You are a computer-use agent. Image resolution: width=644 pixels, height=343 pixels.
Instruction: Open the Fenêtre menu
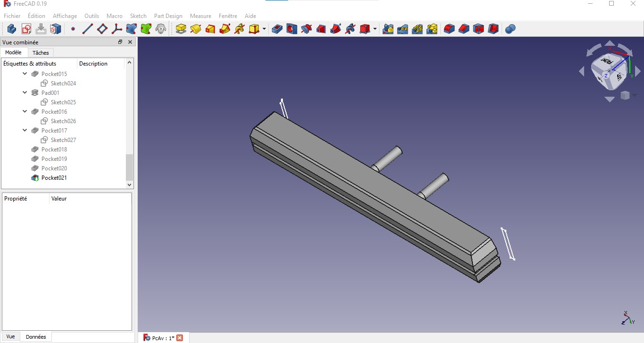[228, 16]
